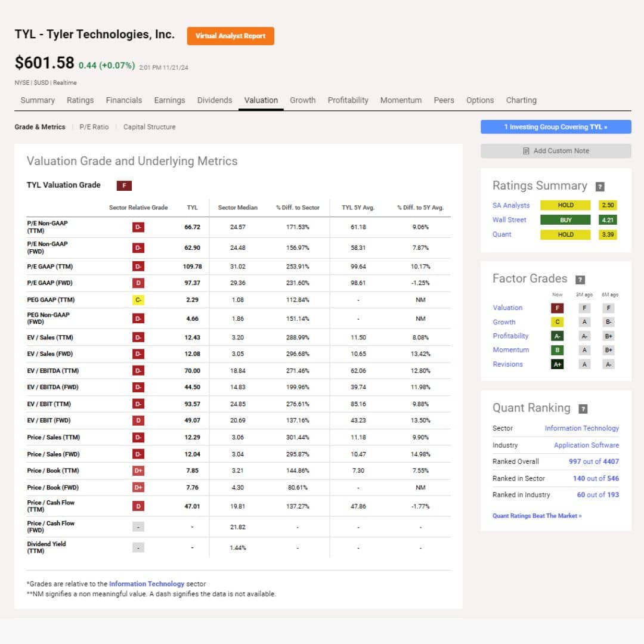Switch to the Summary tab
The width and height of the screenshot is (644, 644).
(38, 100)
